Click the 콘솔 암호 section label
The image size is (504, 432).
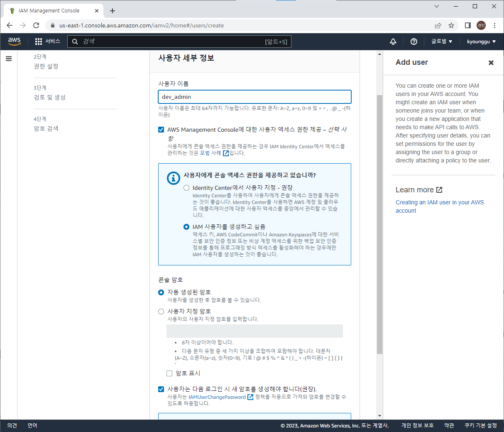(171, 280)
